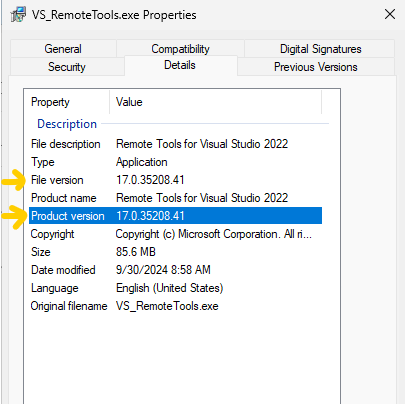Select the Type property row
This screenshot has width=405, height=404.
176,162
